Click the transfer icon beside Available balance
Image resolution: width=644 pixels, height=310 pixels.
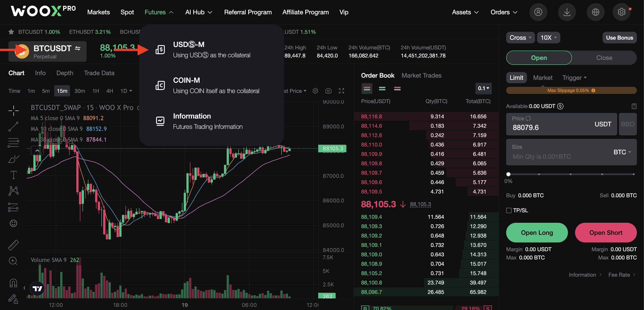click(x=561, y=106)
